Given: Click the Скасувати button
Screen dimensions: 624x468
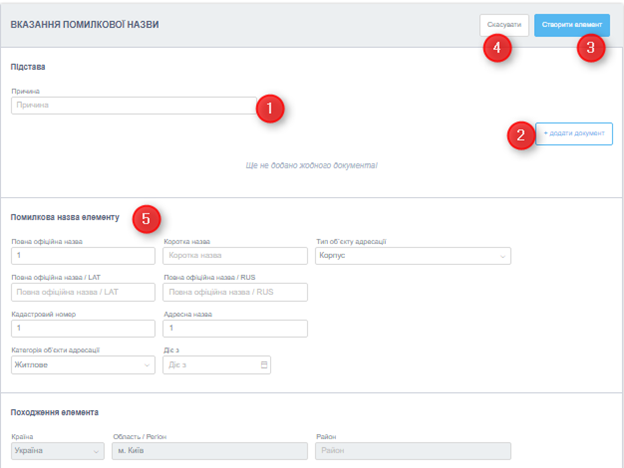Looking at the screenshot, I should coord(503,25).
